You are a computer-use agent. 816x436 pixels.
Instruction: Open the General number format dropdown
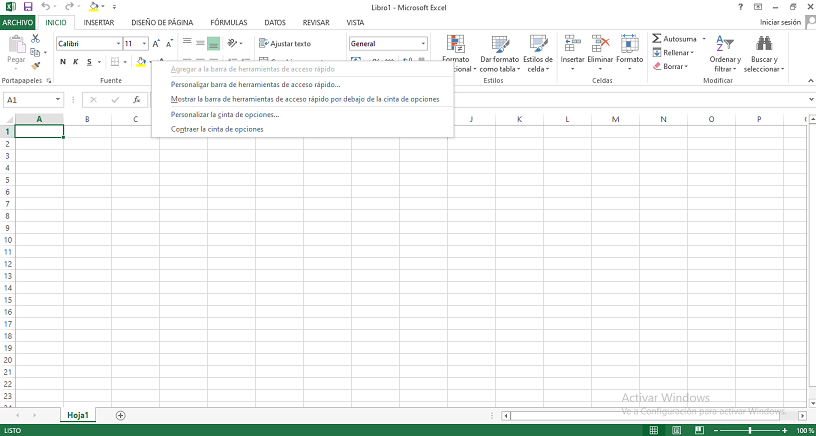point(423,44)
